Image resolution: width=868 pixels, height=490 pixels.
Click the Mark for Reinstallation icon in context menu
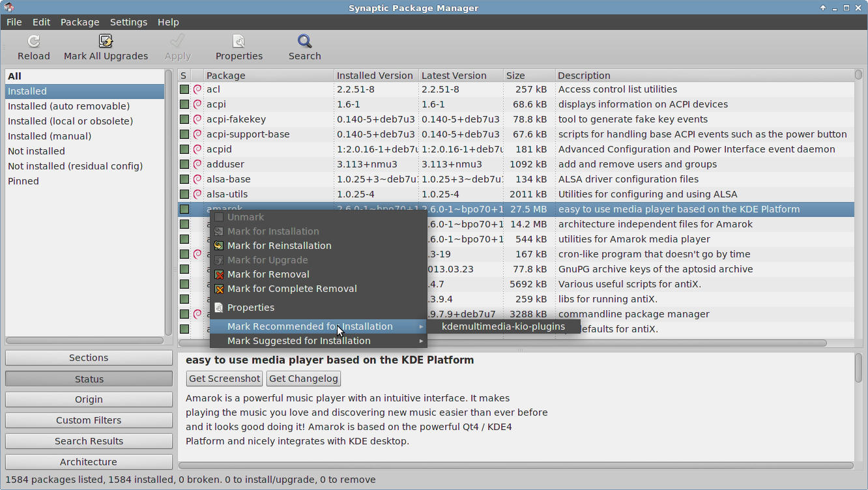[219, 246]
